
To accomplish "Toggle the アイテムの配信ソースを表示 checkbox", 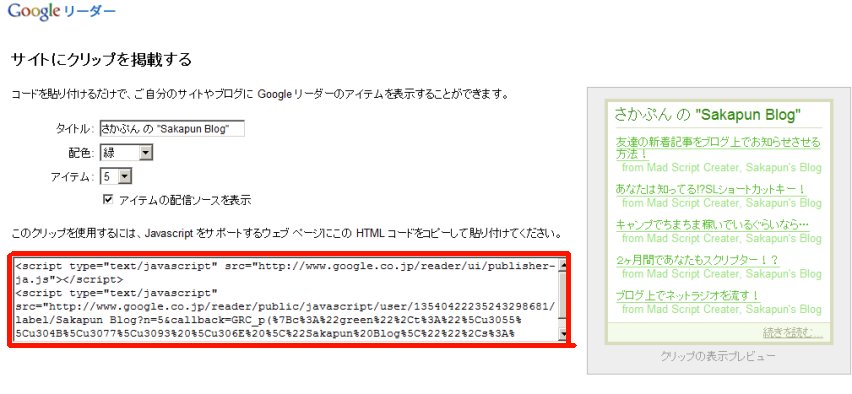I will pos(108,199).
